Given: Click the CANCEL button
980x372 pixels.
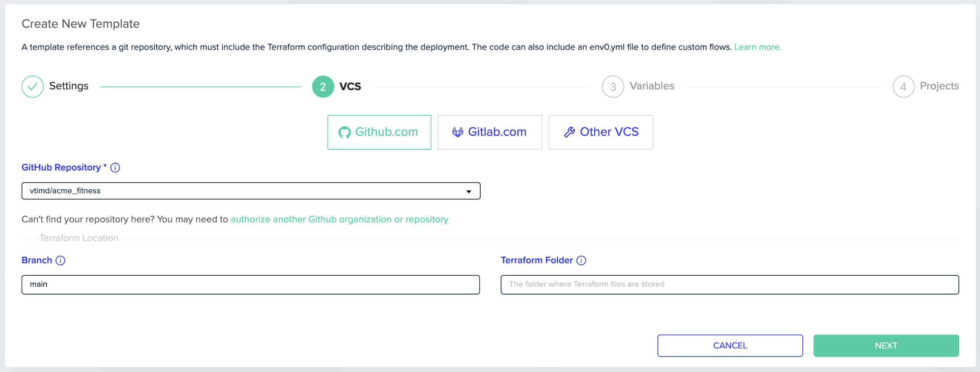Looking at the screenshot, I should (730, 345).
